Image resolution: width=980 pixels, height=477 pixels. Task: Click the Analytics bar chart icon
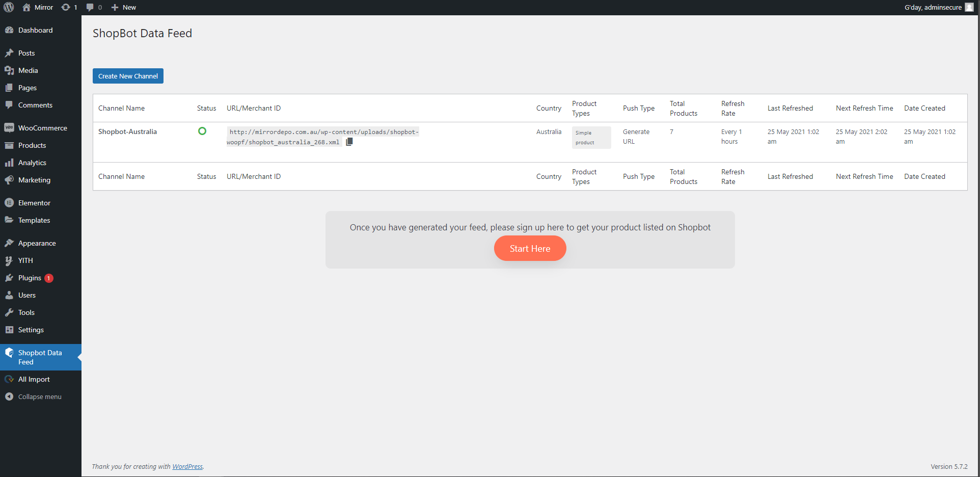9,163
